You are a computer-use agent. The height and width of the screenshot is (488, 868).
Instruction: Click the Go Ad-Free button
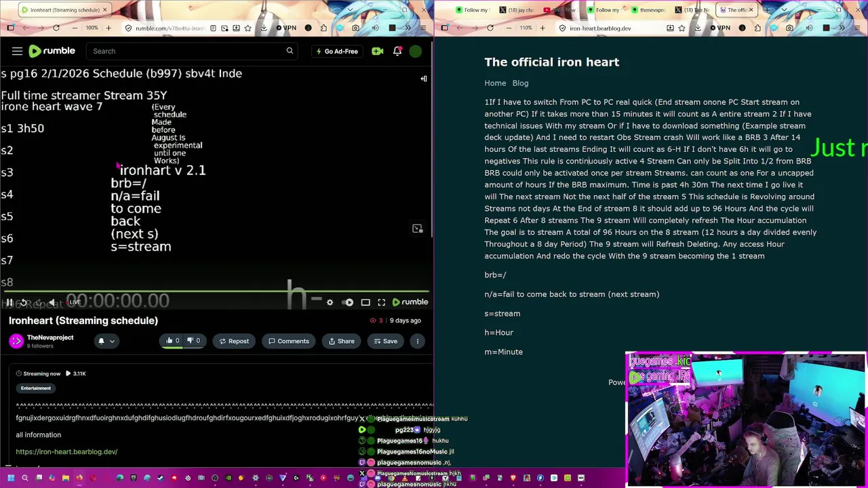point(337,51)
